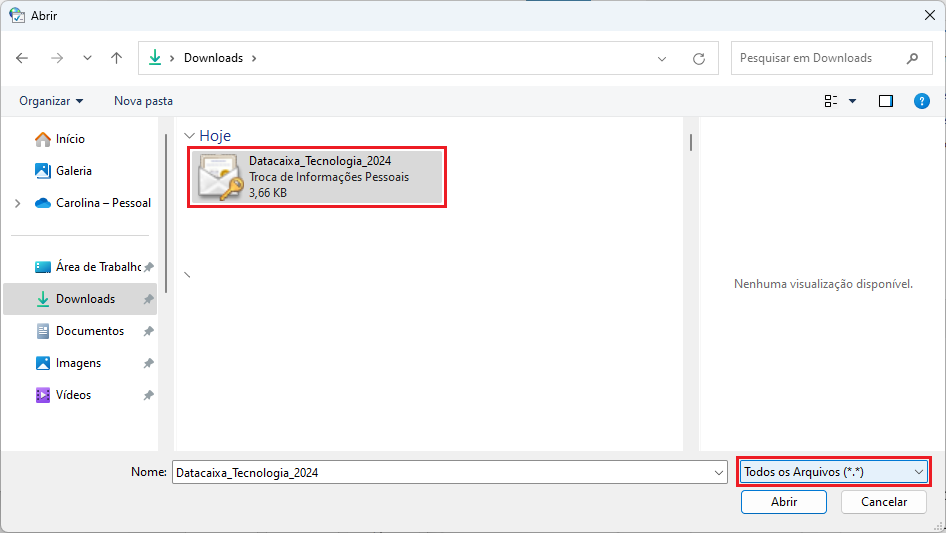Select the Datacaixa_Tecnologia_2024 certificate file
The width and height of the screenshot is (946, 533).
pyautogui.click(x=316, y=178)
